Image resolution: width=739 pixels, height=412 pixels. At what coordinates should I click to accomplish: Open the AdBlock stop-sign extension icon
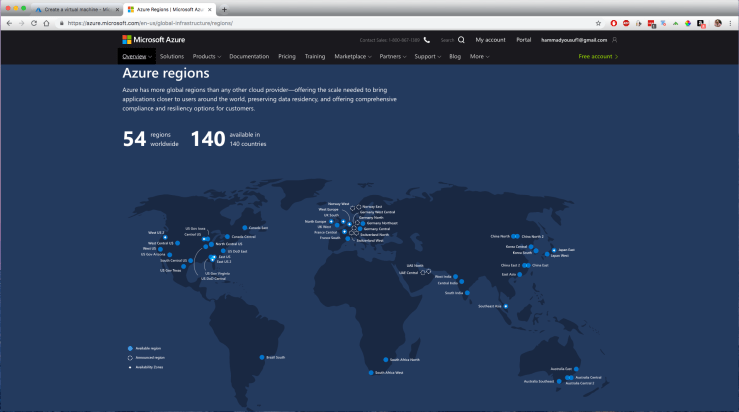tap(626, 23)
